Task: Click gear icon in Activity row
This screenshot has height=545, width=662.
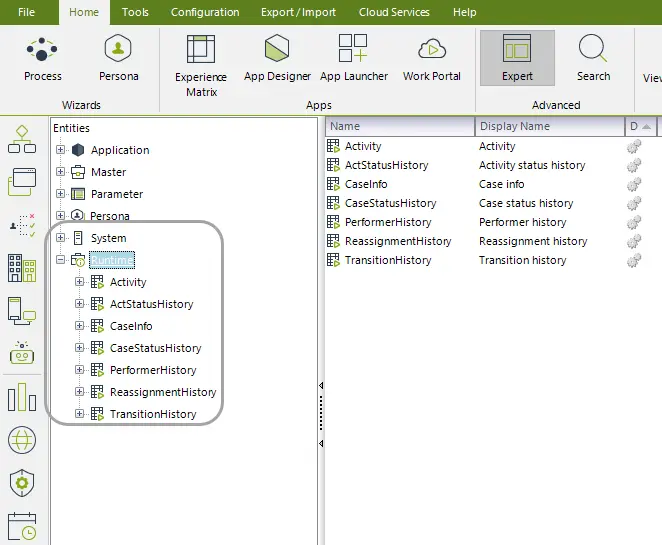Action: tap(634, 146)
